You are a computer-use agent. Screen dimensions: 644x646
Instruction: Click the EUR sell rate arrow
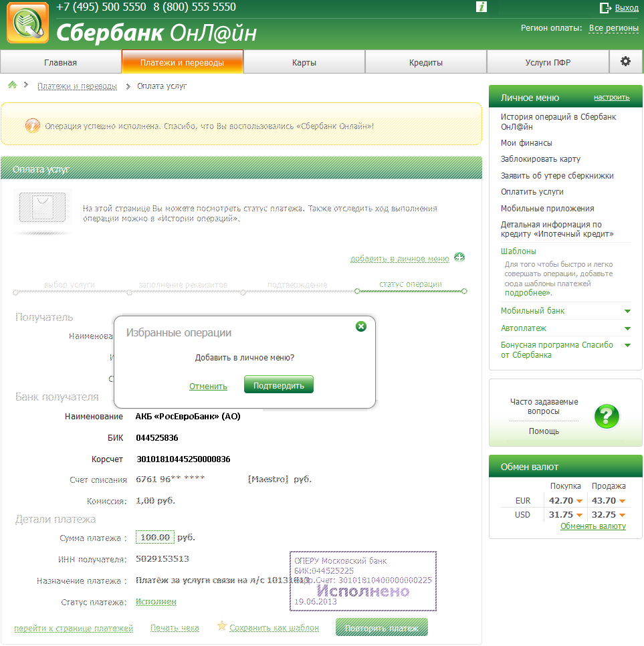click(x=622, y=501)
